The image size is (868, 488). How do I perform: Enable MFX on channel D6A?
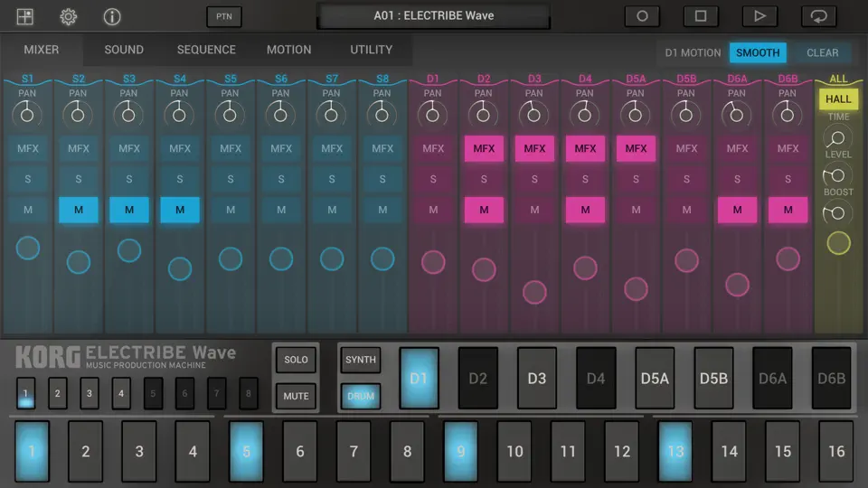pyautogui.click(x=737, y=148)
